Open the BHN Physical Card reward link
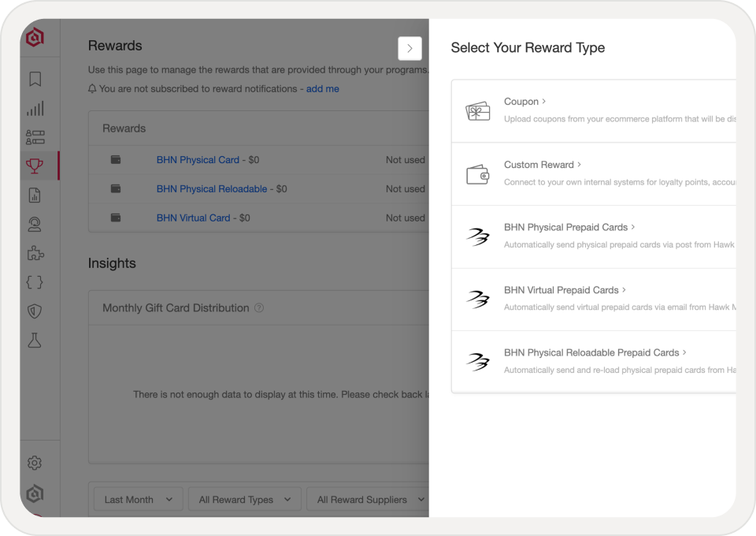The width and height of the screenshot is (756, 536). click(x=198, y=160)
